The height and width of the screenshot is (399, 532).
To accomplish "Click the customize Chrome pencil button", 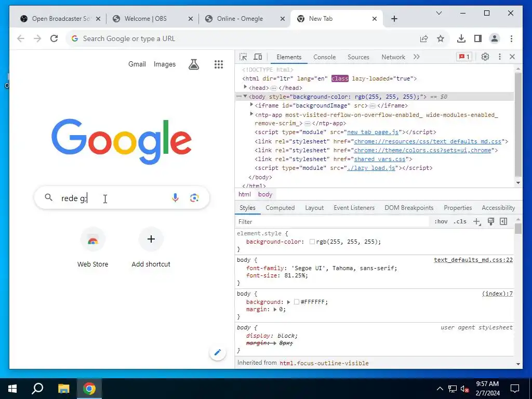I will tap(218, 352).
